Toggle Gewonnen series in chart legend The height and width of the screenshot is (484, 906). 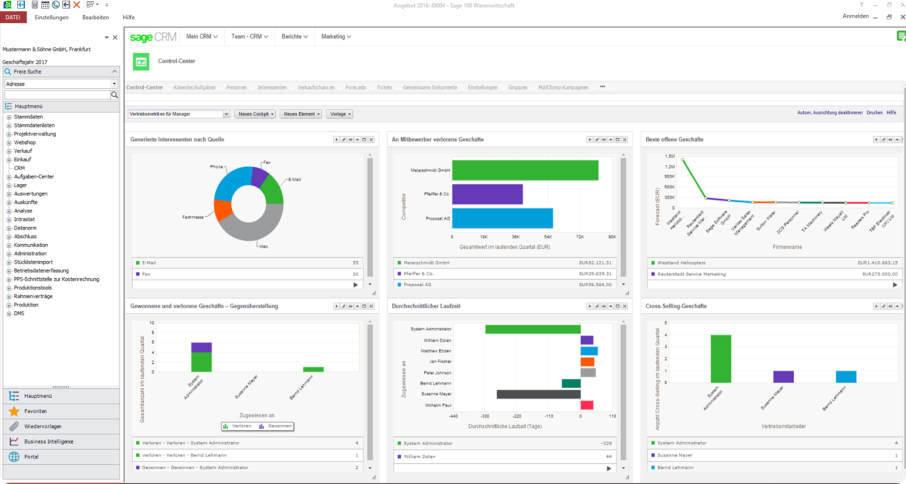click(x=275, y=426)
